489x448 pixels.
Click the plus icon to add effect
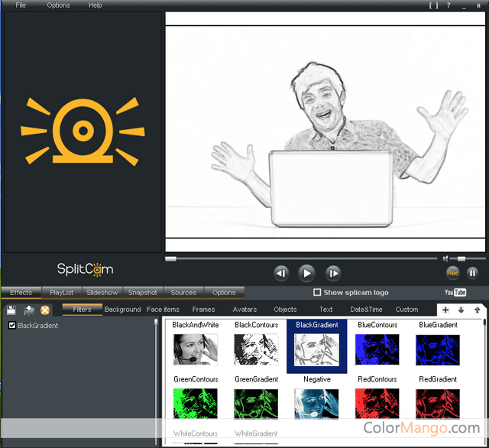[445, 310]
